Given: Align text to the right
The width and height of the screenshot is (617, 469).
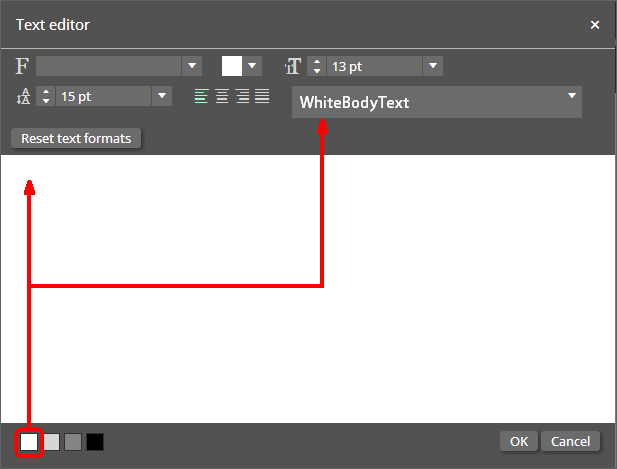Looking at the screenshot, I should [242, 97].
